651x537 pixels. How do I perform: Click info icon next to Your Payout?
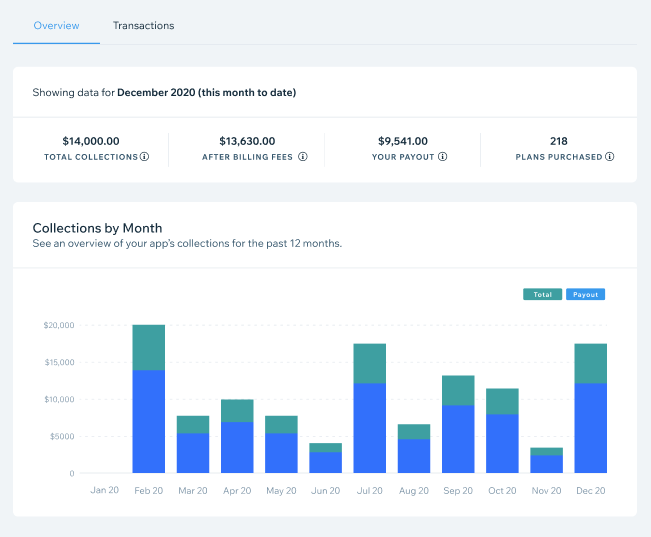click(443, 157)
